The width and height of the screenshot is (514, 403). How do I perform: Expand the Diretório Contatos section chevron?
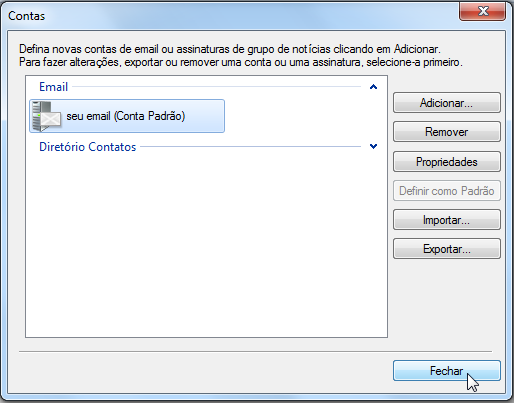[373, 146]
